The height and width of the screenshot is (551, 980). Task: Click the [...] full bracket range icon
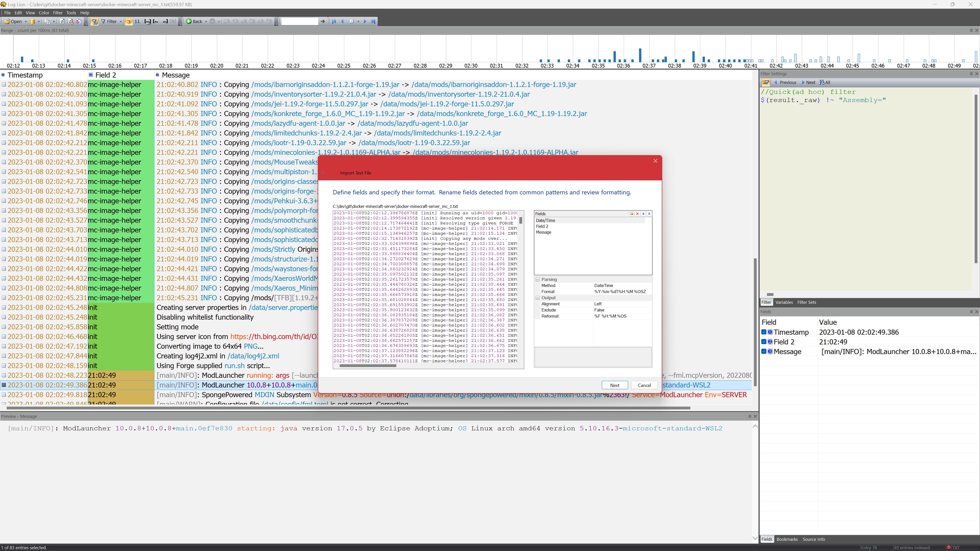pyautogui.click(x=148, y=21)
